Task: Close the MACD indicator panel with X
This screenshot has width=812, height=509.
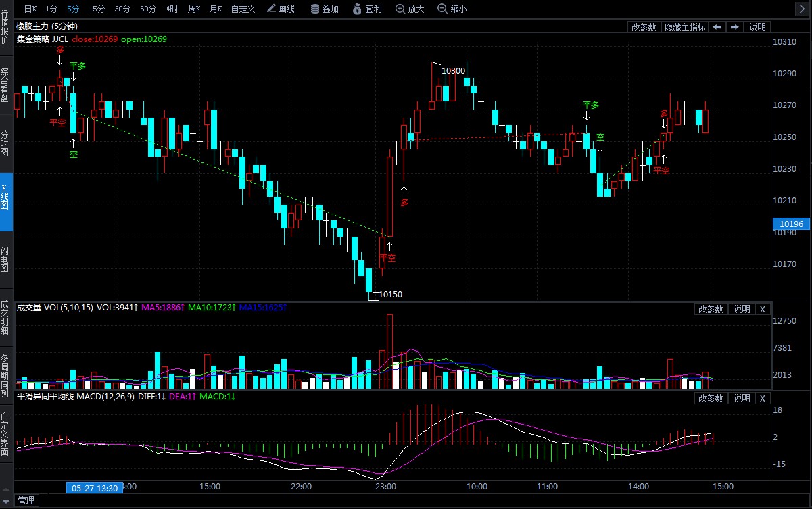Action: (x=763, y=398)
